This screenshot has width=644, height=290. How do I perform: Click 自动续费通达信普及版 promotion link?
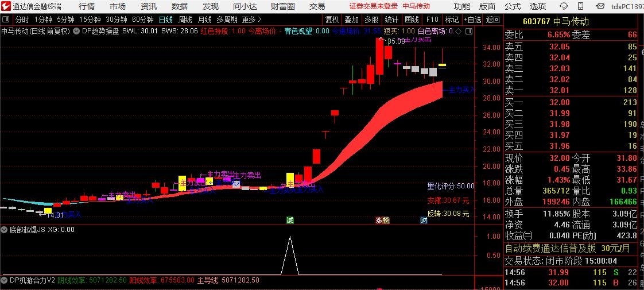click(550, 249)
